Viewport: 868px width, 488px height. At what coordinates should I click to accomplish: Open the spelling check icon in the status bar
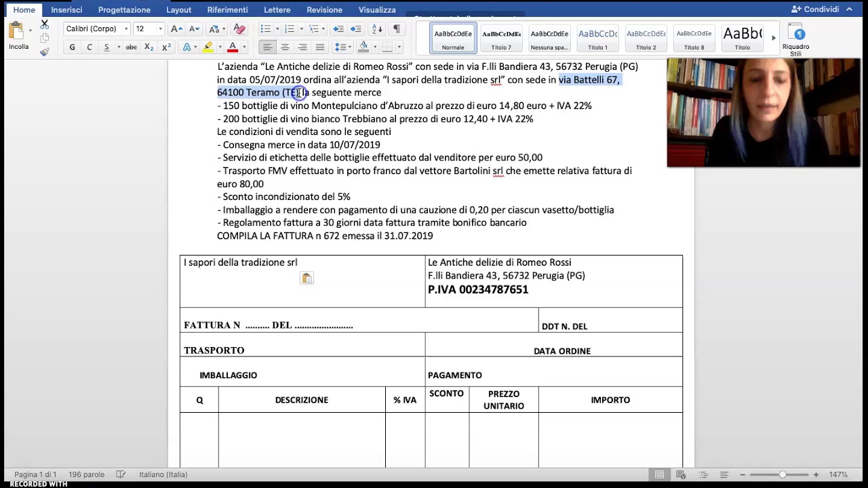coord(121,474)
